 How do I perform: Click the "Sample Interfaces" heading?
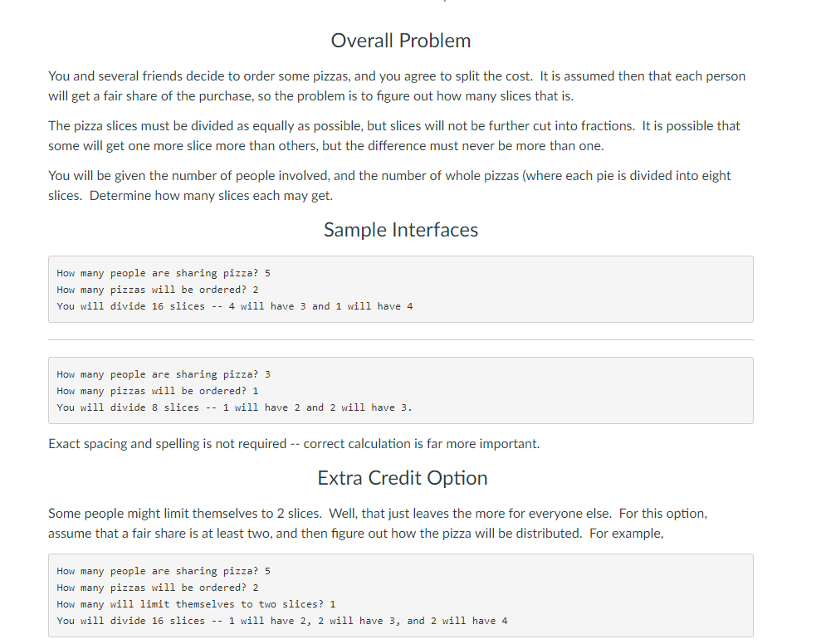click(x=400, y=230)
